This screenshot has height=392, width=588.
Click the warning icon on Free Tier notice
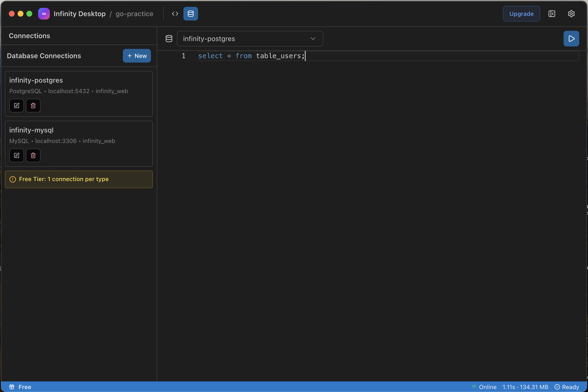click(x=12, y=179)
